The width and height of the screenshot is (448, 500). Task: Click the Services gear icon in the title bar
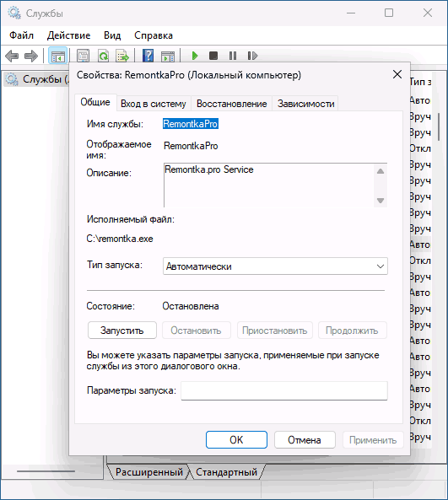tap(14, 13)
